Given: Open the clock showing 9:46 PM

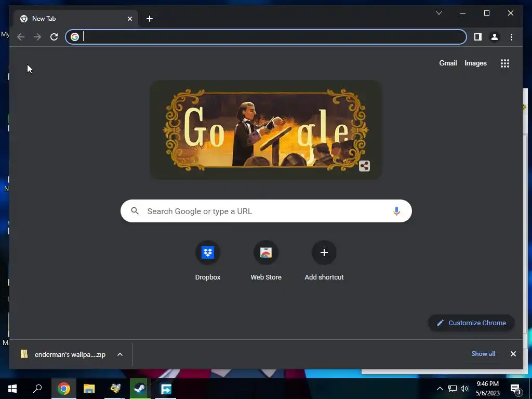Looking at the screenshot, I should (x=487, y=389).
